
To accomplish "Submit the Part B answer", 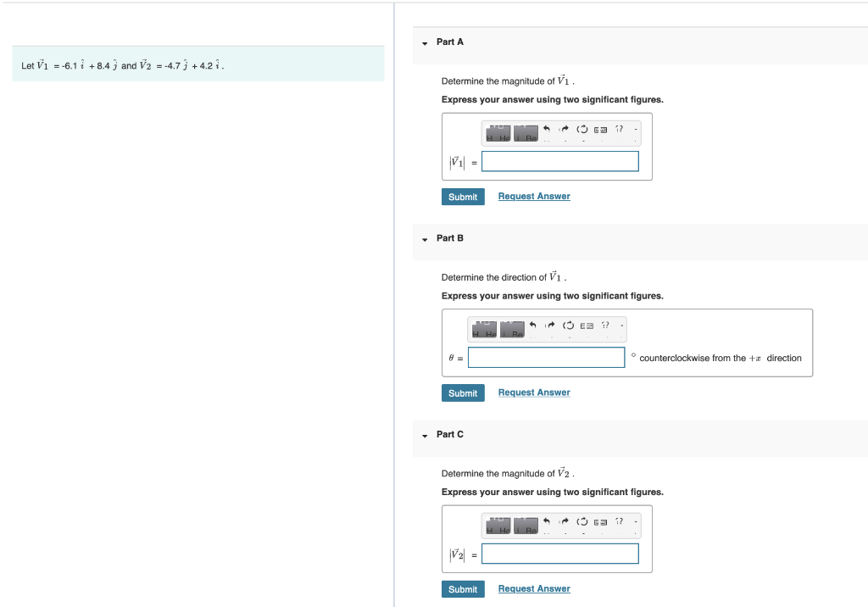I will click(463, 393).
